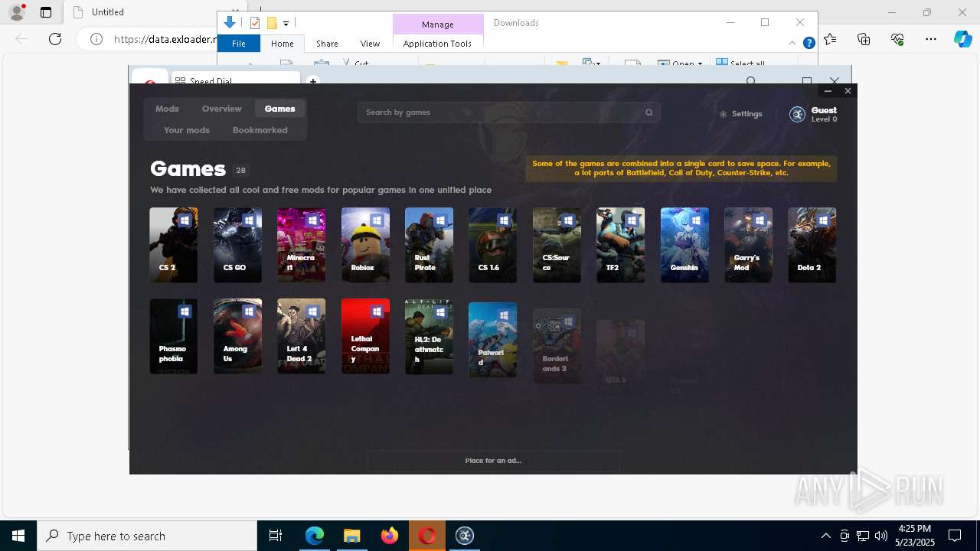This screenshot has width=980, height=551.
Task: Open the Guest profile avatar
Action: (x=797, y=114)
